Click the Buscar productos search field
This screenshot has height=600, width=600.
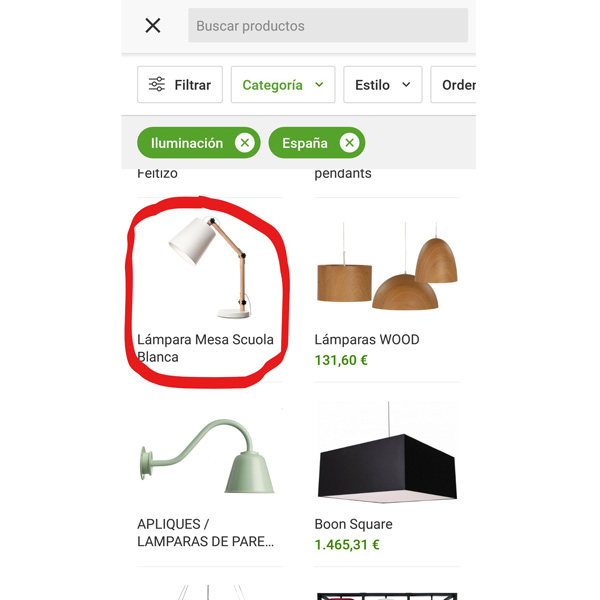tap(328, 26)
